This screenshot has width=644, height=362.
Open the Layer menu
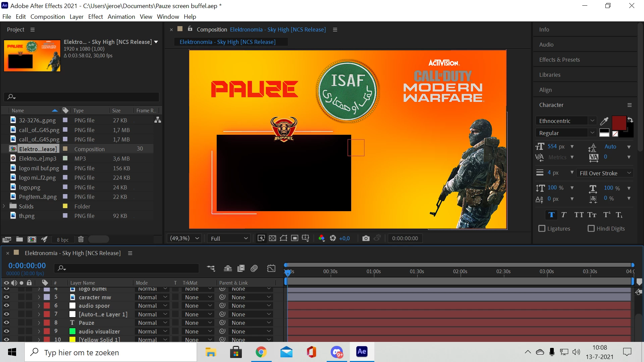coord(76,17)
